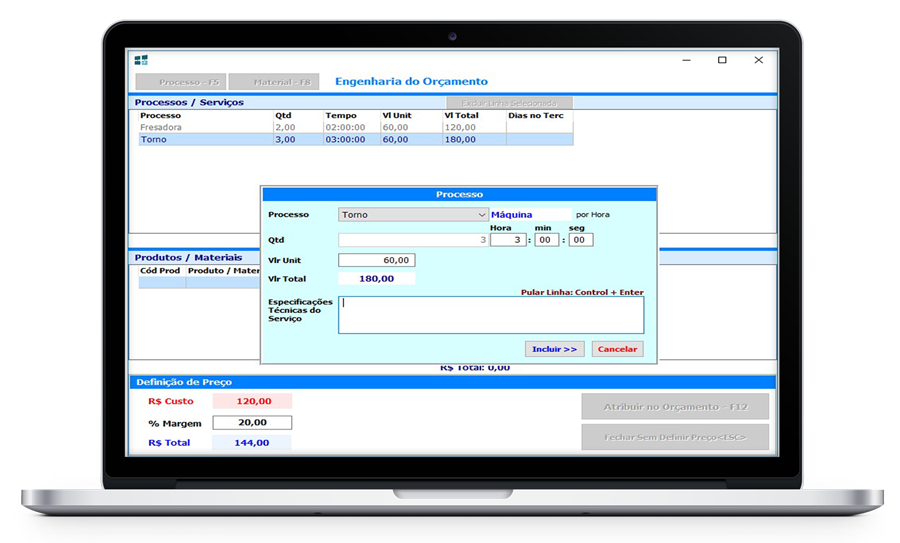Minimize the application window

tap(686, 60)
